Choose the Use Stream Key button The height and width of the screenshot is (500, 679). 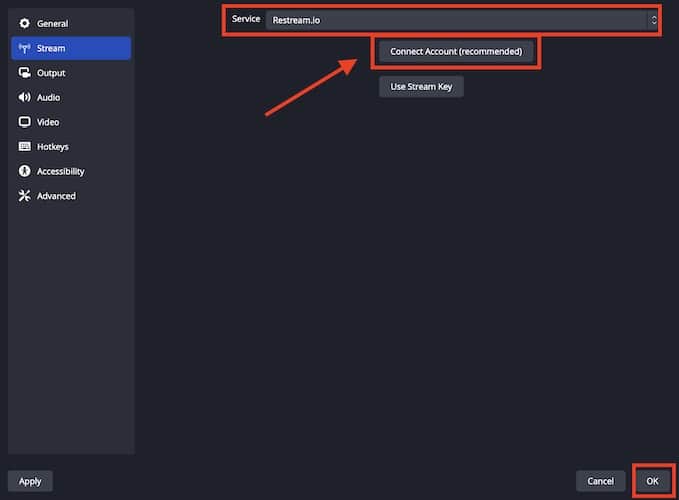pyautogui.click(x=421, y=87)
